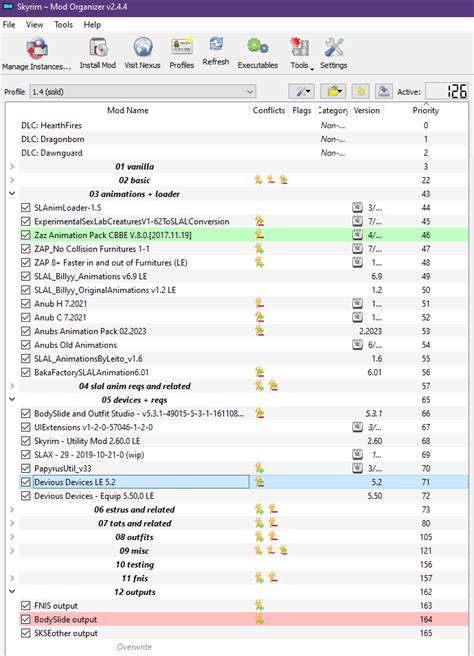Click the create backup icon
Viewport: 474px width, 656px height.
383,91
